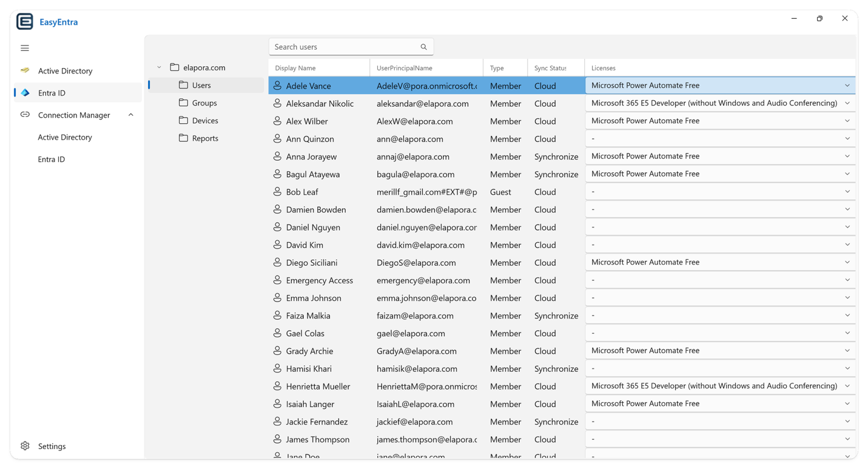This screenshot has width=868, height=469.
Task: Click the user icon beside Diego Siciliani
Action: (x=277, y=262)
